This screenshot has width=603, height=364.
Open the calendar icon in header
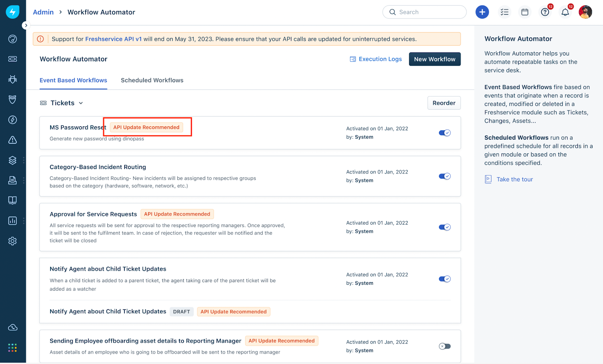click(x=525, y=12)
